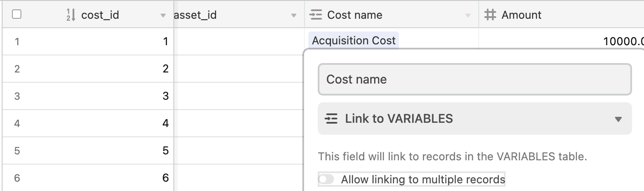This screenshot has width=644, height=191.
Task: Enable Allow linking to multiple records
Action: click(326, 179)
